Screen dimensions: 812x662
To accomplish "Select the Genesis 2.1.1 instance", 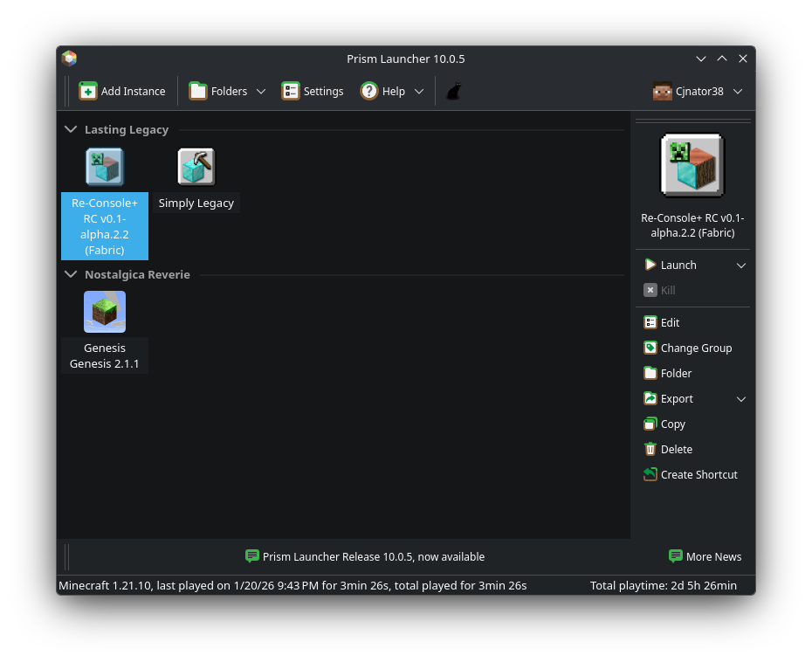I will point(104,312).
